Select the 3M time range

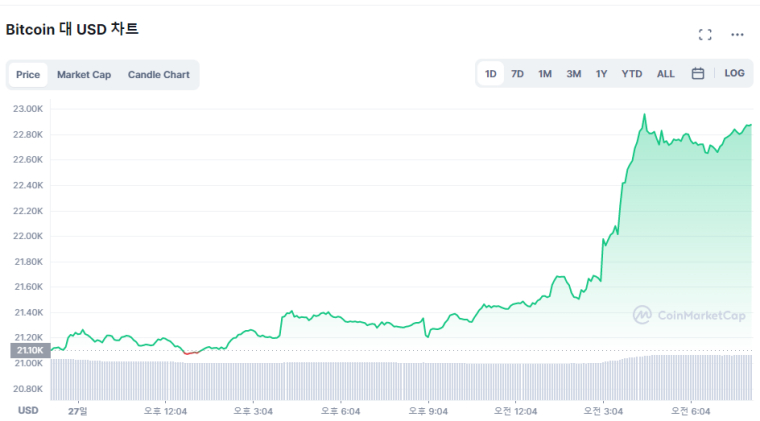(574, 74)
